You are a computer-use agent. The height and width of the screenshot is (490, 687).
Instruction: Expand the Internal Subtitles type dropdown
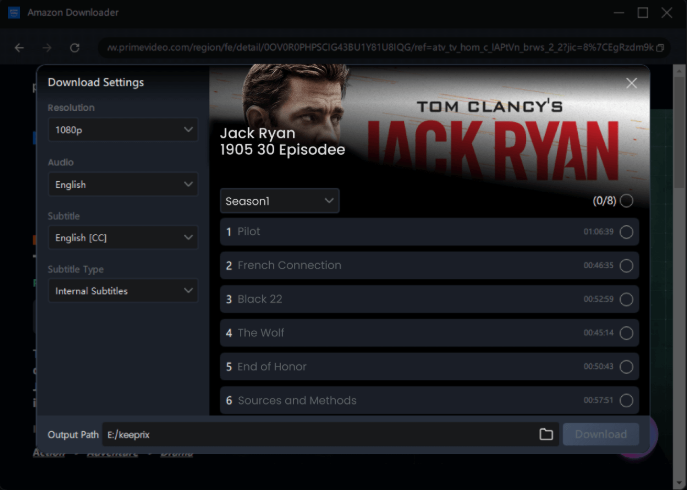coord(123,291)
